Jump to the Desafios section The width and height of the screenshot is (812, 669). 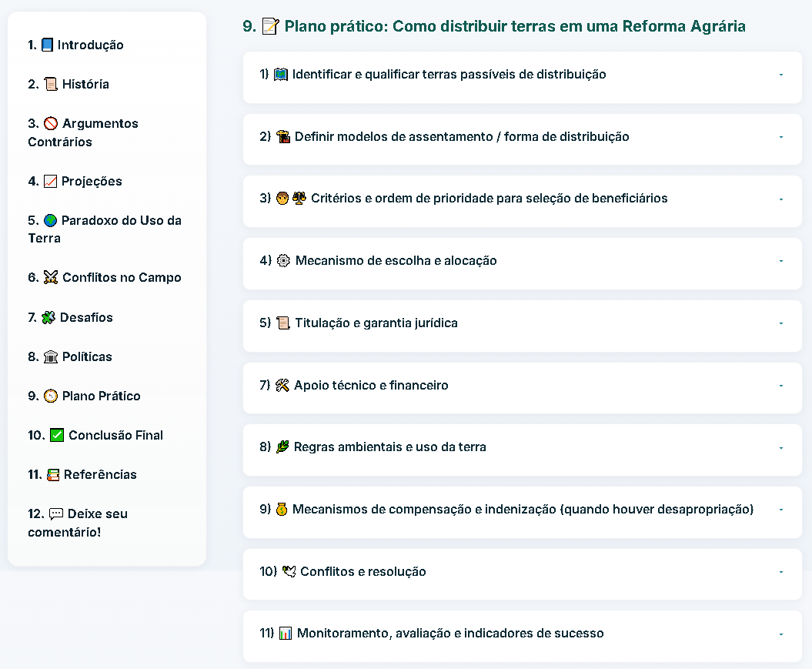(71, 317)
